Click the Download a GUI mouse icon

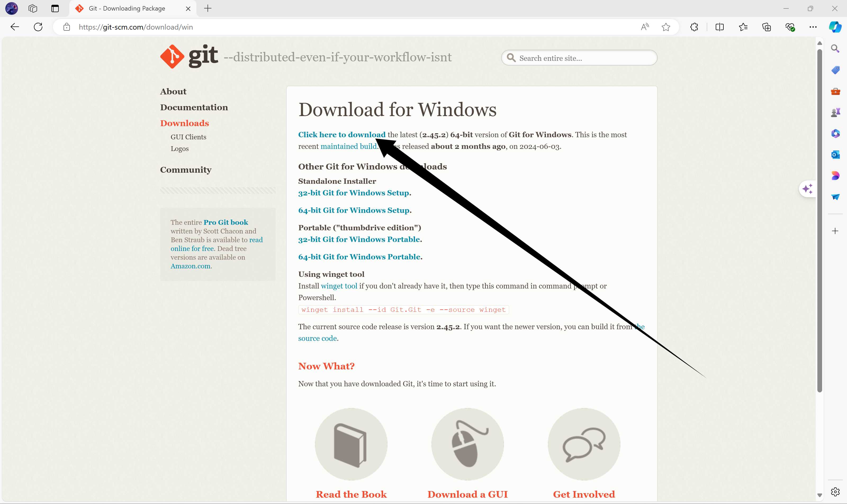point(467,444)
